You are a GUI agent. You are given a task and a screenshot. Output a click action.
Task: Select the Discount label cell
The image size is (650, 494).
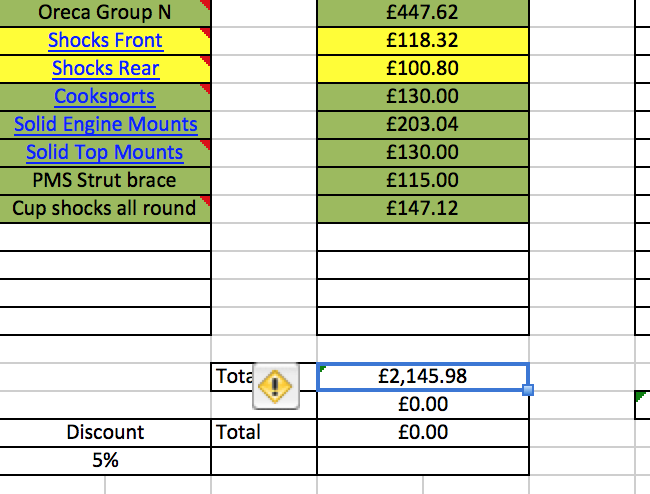pyautogui.click(x=105, y=432)
